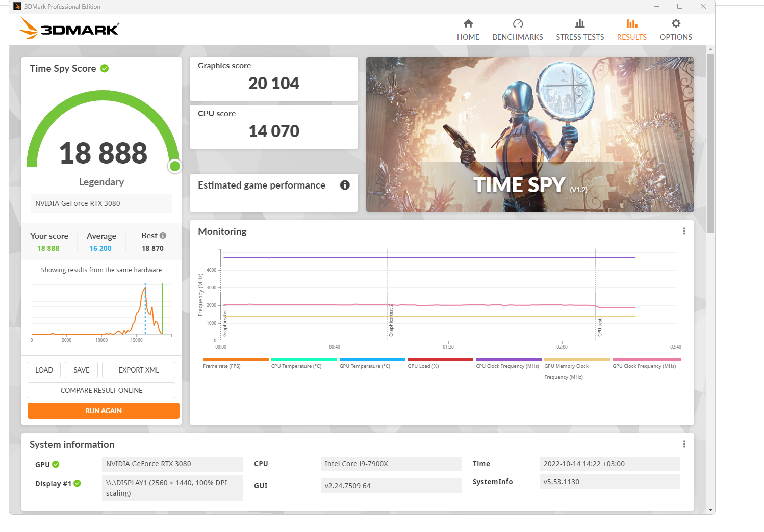
Task: Open the Monitoring panel three-dot menu
Action: [x=684, y=231]
